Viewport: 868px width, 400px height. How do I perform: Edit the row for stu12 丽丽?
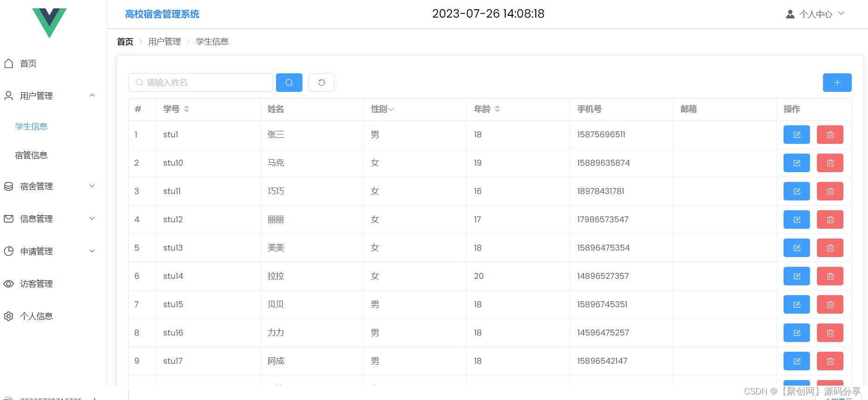pyautogui.click(x=797, y=219)
